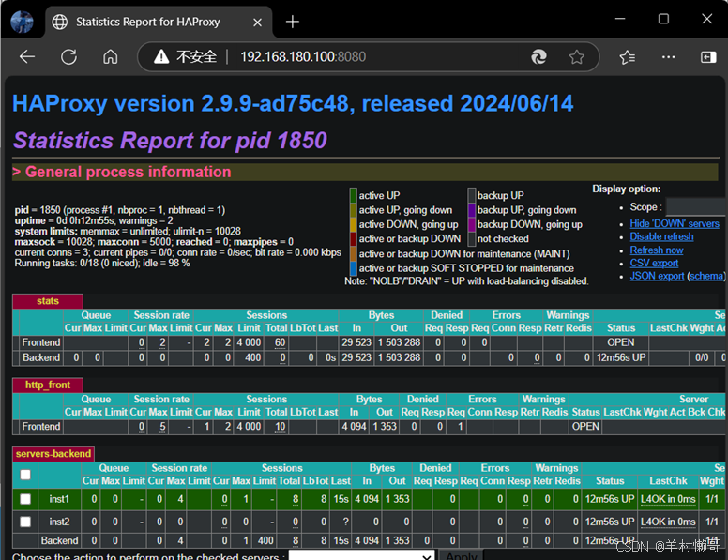This screenshot has width=728, height=560.
Task: Check the inst1 server checkbox
Action: (x=25, y=499)
